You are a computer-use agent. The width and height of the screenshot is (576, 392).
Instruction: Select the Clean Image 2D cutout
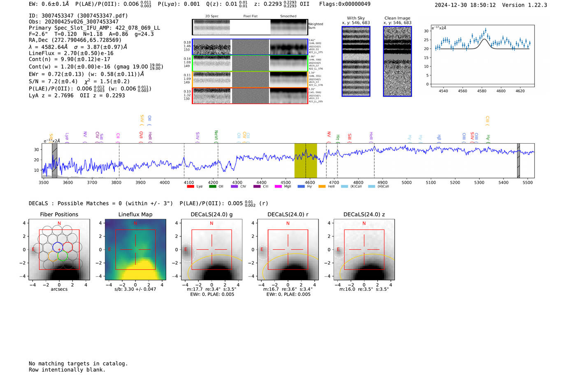point(397,61)
